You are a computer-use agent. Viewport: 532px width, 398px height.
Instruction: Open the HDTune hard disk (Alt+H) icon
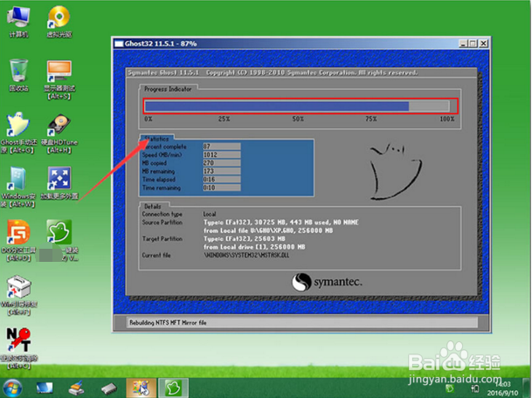pyautogui.click(x=59, y=134)
